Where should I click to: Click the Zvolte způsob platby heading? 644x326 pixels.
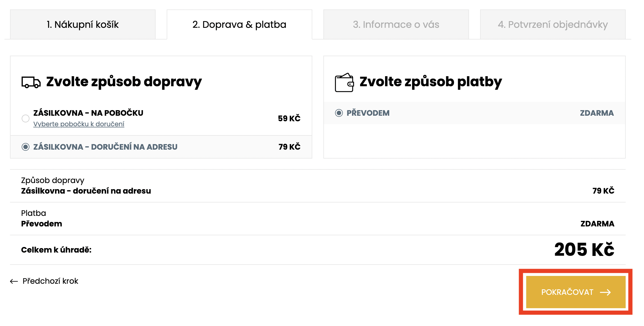click(x=431, y=82)
